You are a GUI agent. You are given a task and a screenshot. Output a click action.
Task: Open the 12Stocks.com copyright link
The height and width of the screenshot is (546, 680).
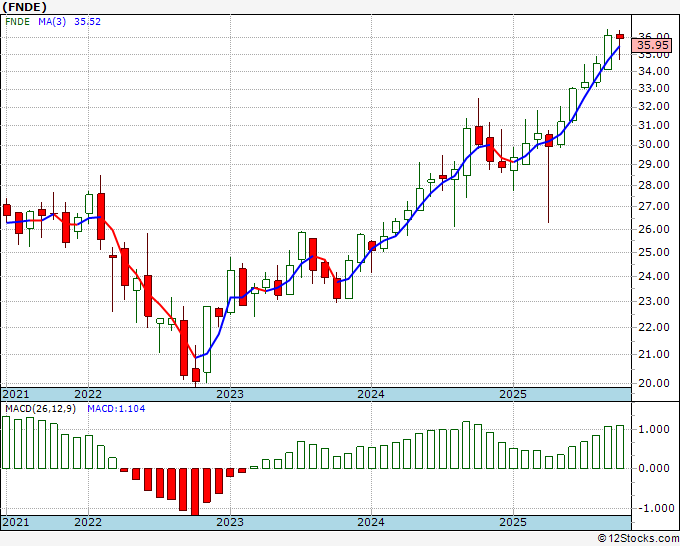point(638,539)
